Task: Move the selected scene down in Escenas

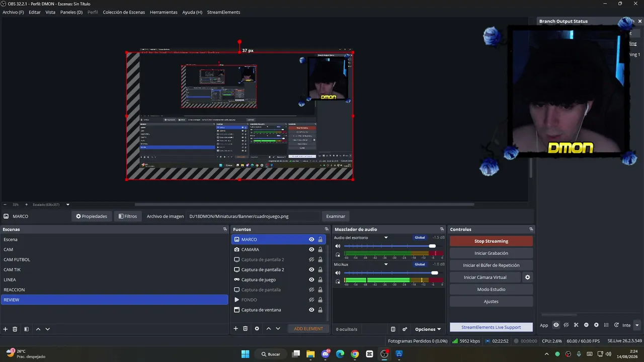Action: coord(48,329)
